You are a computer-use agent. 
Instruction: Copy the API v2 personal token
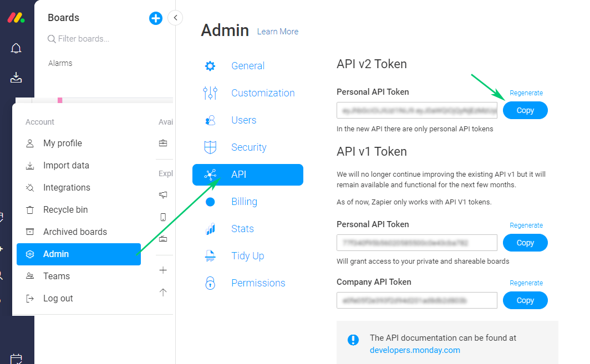[525, 110]
